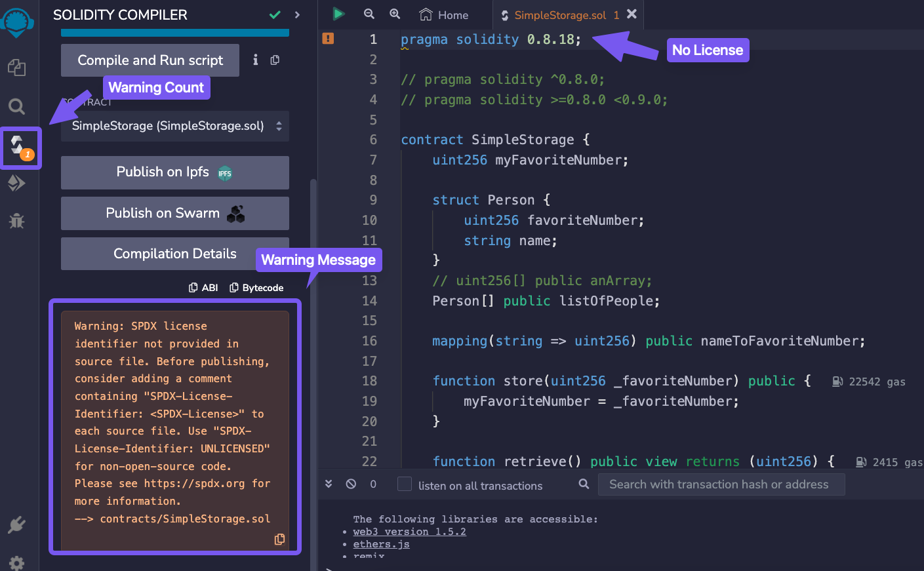Click the Publish on Ipfs button

174,172
